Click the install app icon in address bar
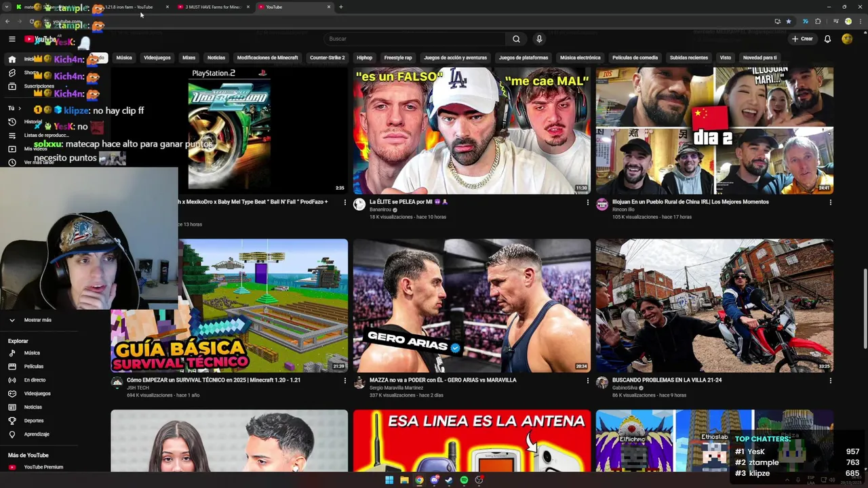868x488 pixels. pos(778,21)
